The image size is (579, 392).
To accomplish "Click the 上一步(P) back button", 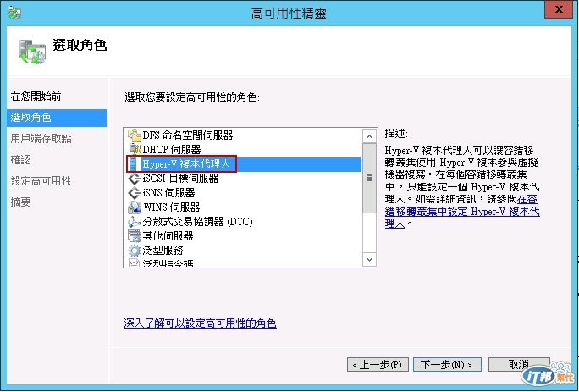I will (x=378, y=365).
